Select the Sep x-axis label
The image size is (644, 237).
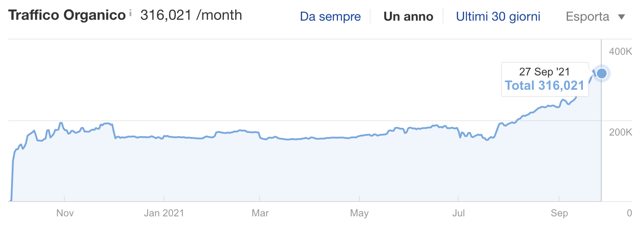coord(559,213)
